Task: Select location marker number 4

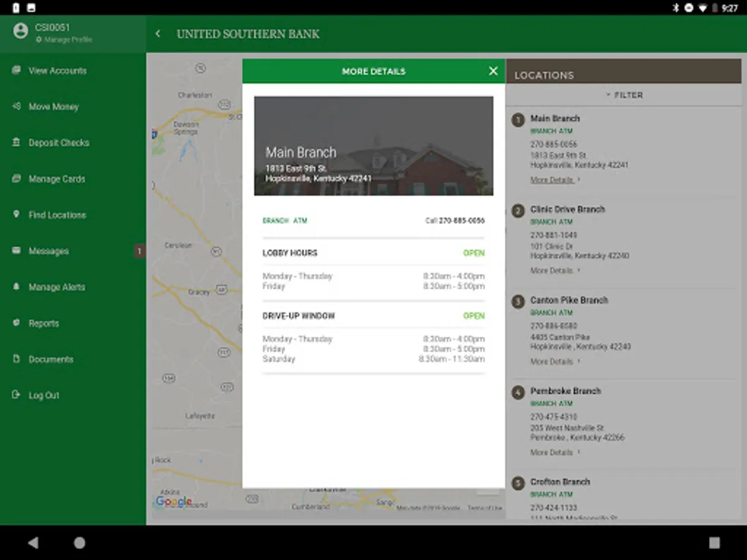Action: tap(518, 392)
